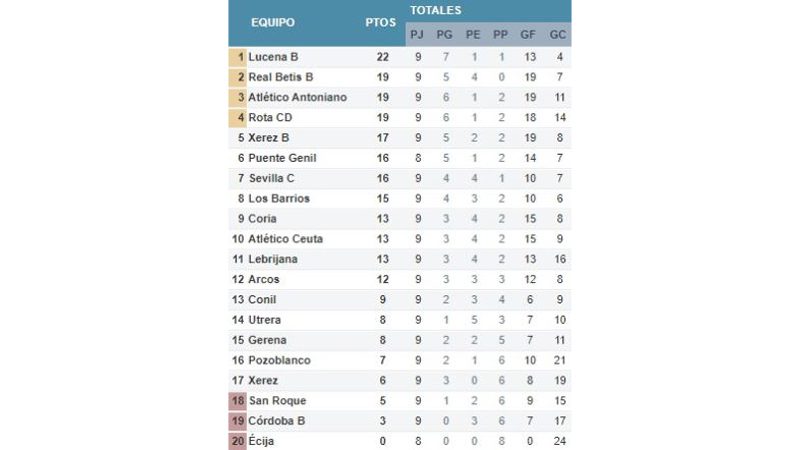Screen dimensions: 800x450
Task: Click position badge 1 in gold
Action: 237,57
